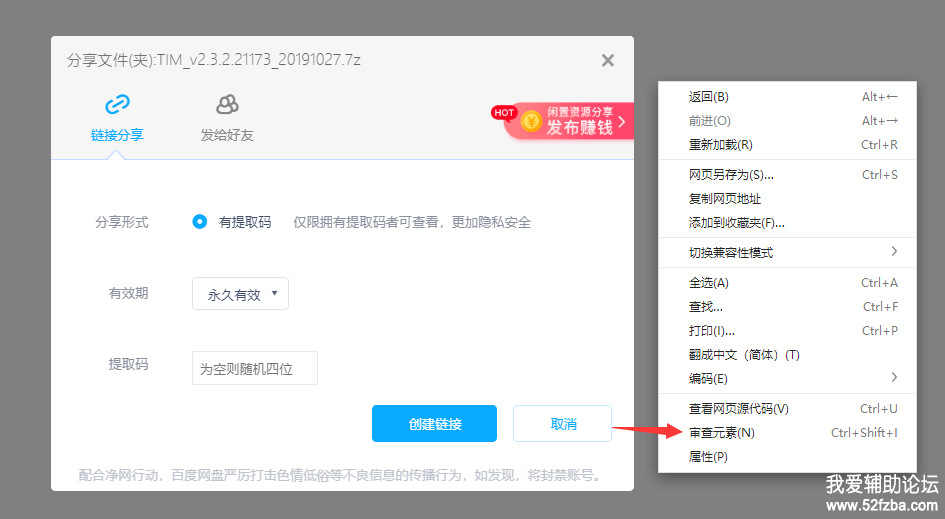Click 添加到收藏夹(F)... menu entry
The image size is (945, 519).
point(787,223)
